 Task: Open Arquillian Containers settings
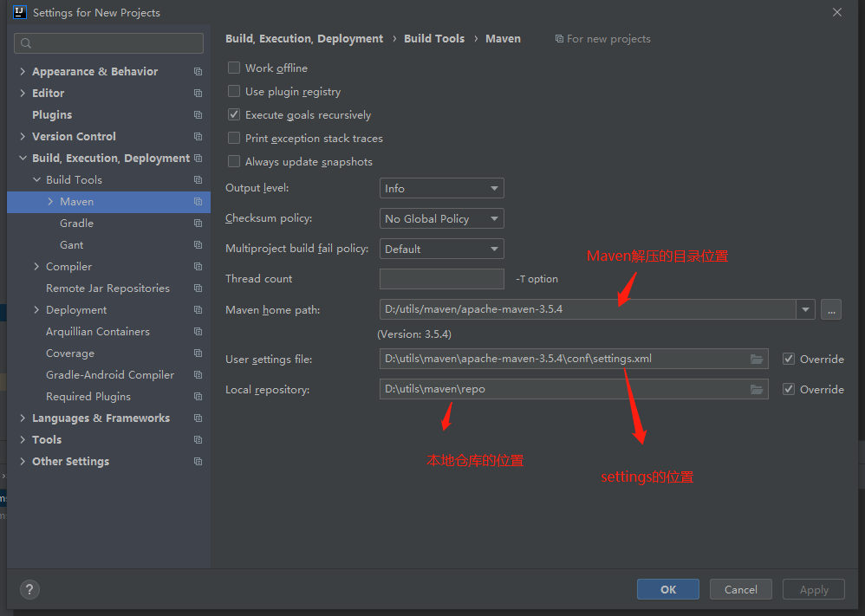(98, 332)
